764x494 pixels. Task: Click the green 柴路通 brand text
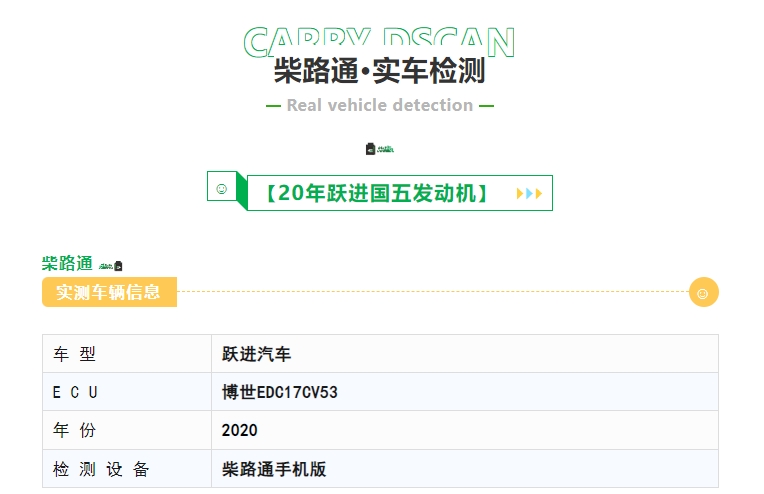(67, 264)
